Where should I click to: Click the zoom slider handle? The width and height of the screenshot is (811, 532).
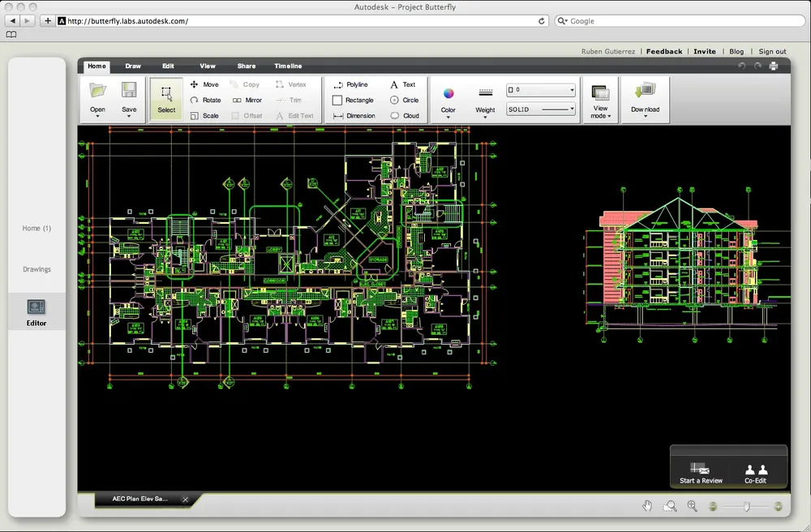tap(746, 506)
